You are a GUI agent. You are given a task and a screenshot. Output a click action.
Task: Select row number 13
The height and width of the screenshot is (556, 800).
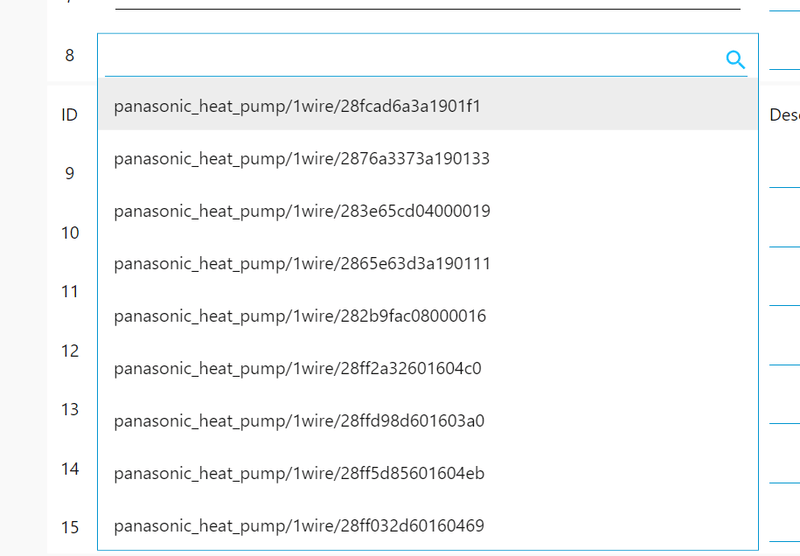[x=69, y=410]
